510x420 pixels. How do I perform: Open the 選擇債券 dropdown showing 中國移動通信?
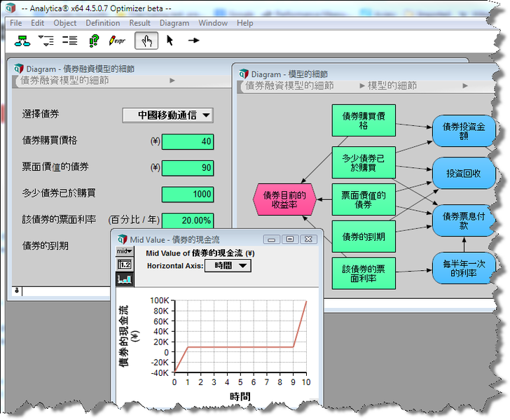168,115
